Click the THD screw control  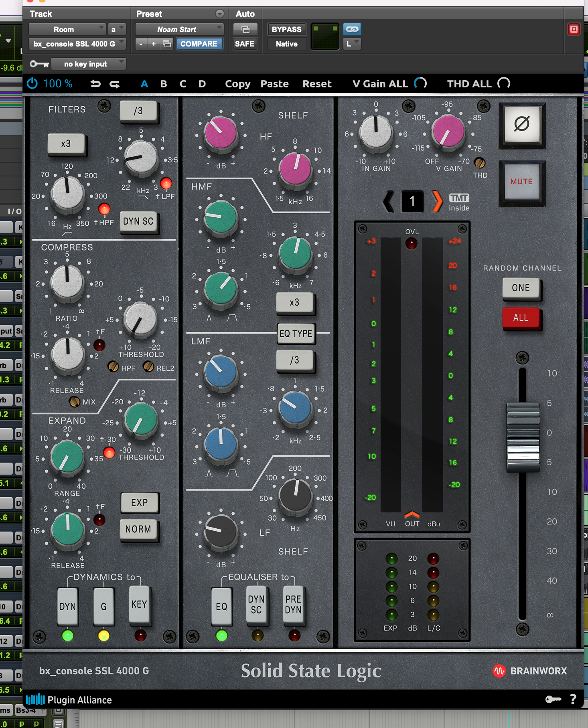[x=480, y=163]
